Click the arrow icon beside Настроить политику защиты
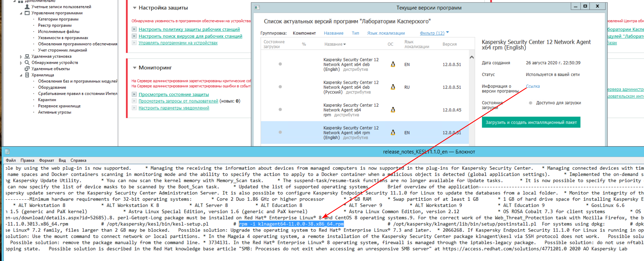 [x=134, y=29]
